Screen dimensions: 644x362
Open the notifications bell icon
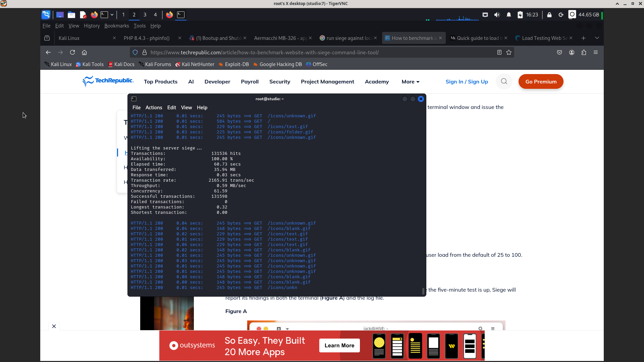coord(508,14)
